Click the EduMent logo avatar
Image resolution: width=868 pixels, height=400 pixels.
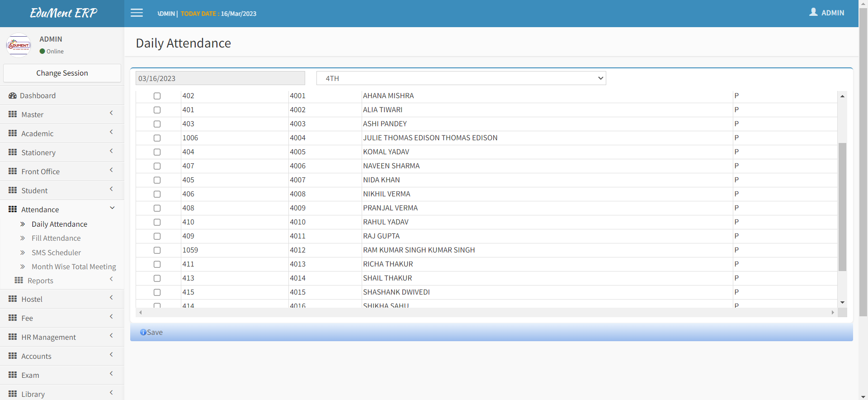pyautogui.click(x=19, y=45)
